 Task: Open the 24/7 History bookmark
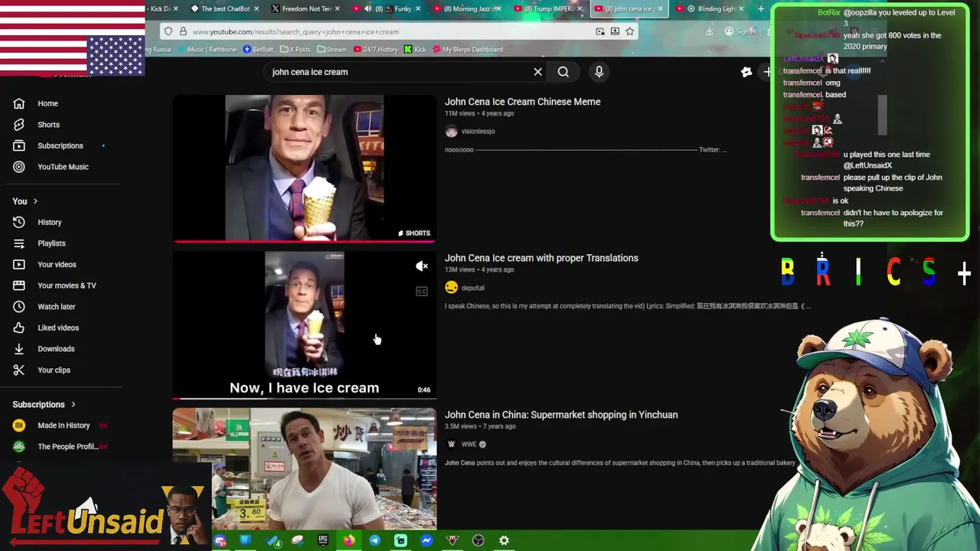click(375, 50)
